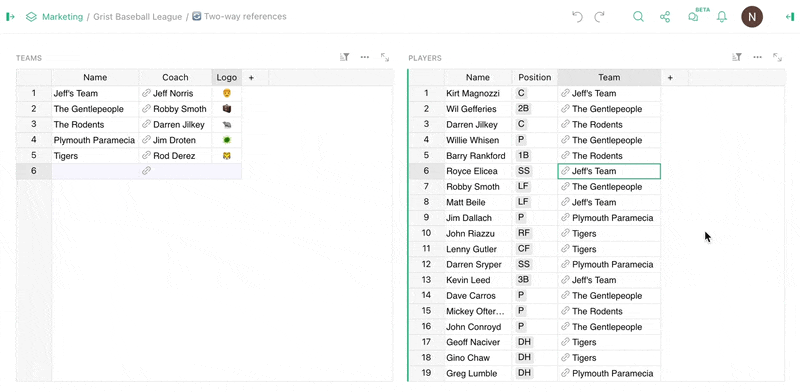Select the empty name cell in TEAMS row 6

[x=95, y=171]
